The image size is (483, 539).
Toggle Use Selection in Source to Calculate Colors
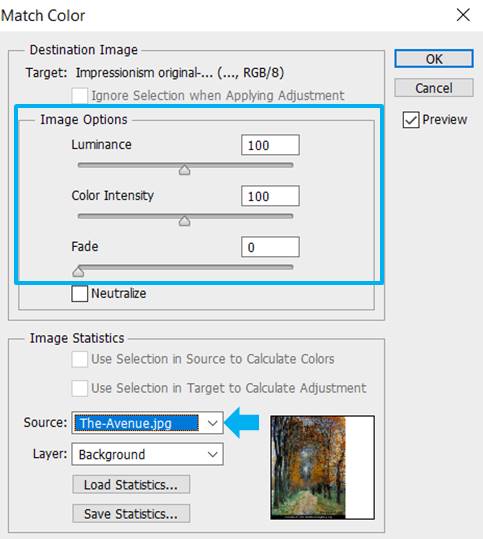(79, 359)
